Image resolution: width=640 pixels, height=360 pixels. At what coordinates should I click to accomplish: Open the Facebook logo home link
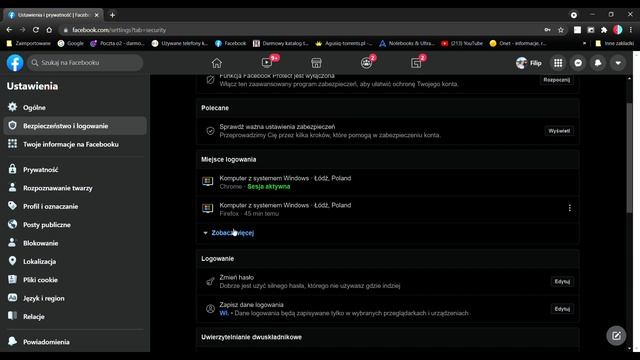click(15, 63)
